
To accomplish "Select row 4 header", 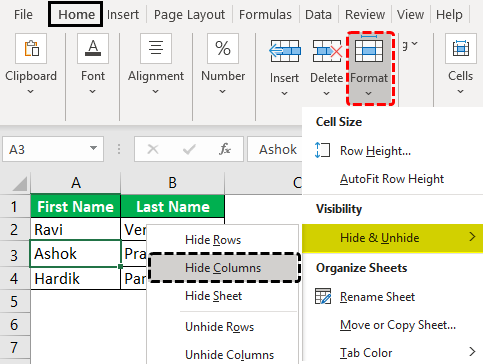I will [15, 278].
